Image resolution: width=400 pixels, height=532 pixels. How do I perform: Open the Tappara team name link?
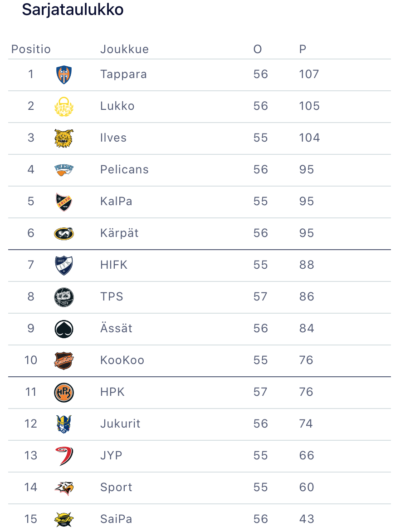[x=123, y=74]
